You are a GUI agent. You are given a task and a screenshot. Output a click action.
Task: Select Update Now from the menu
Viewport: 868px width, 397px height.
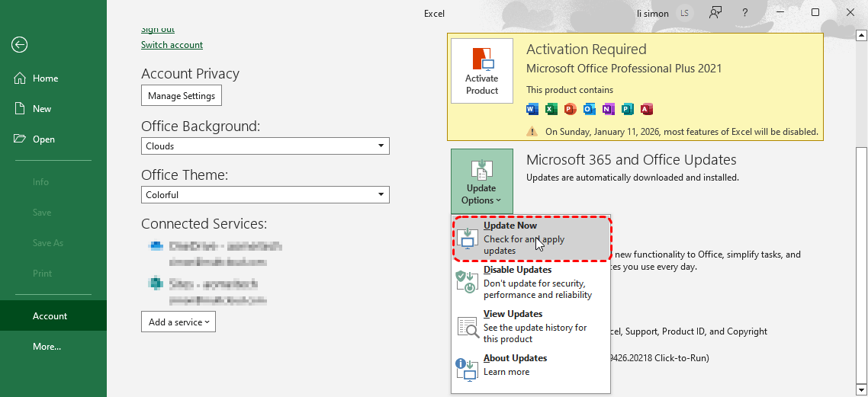coord(532,238)
